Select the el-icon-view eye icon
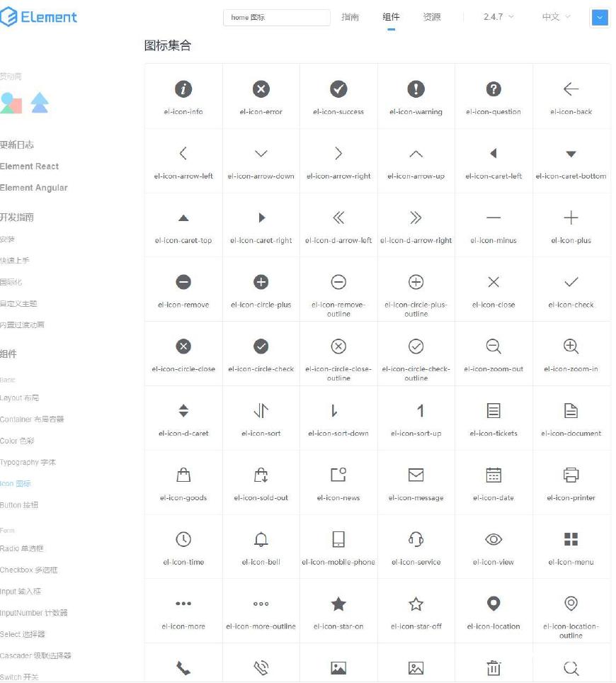This screenshot has height=683, width=616. pos(494,539)
